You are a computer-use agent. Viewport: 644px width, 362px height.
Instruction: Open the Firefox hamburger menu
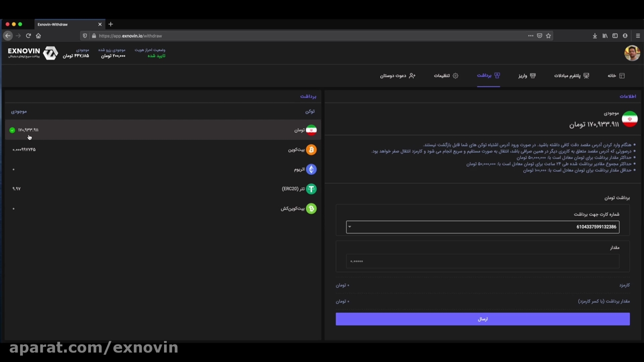point(638,36)
